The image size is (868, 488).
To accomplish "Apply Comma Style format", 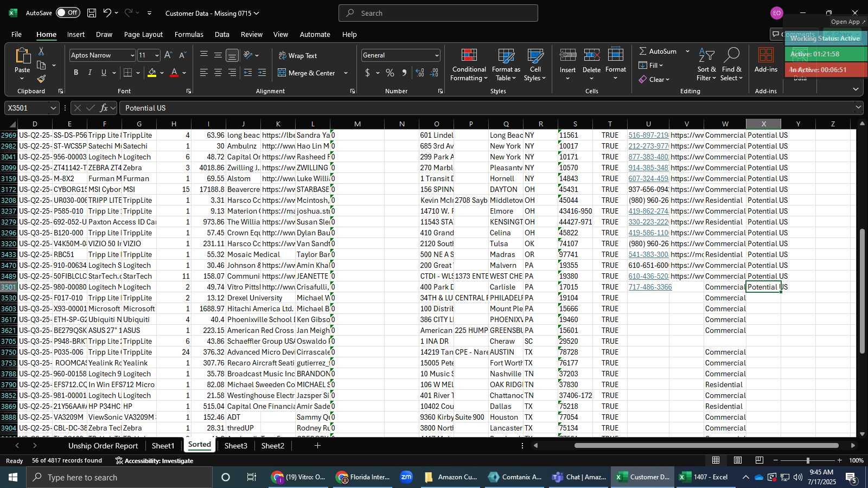I will point(404,73).
